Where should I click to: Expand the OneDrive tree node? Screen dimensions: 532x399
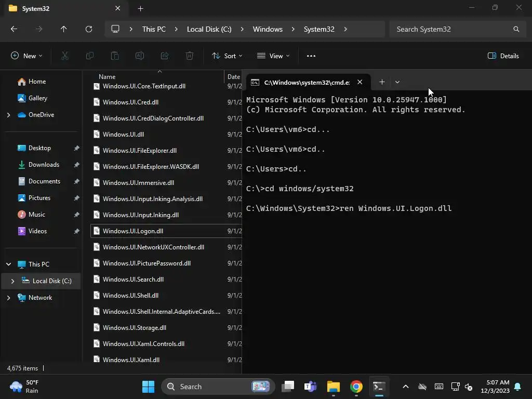[9, 115]
